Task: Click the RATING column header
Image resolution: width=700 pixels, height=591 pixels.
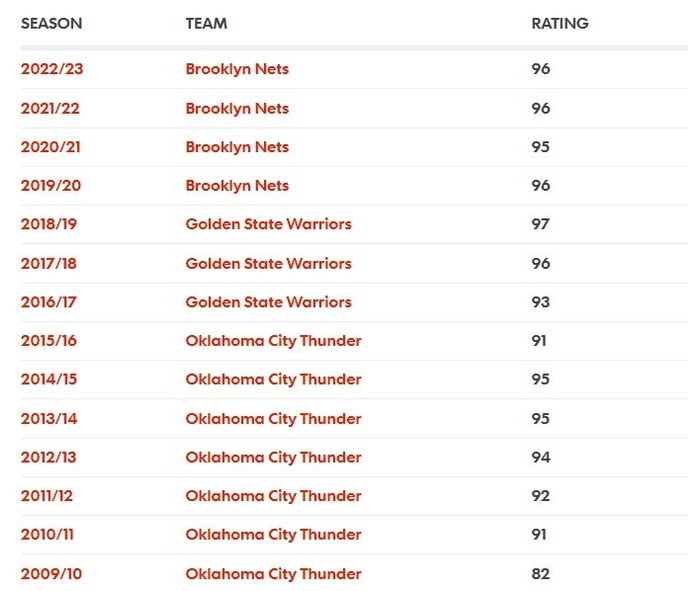Action: coord(560,23)
